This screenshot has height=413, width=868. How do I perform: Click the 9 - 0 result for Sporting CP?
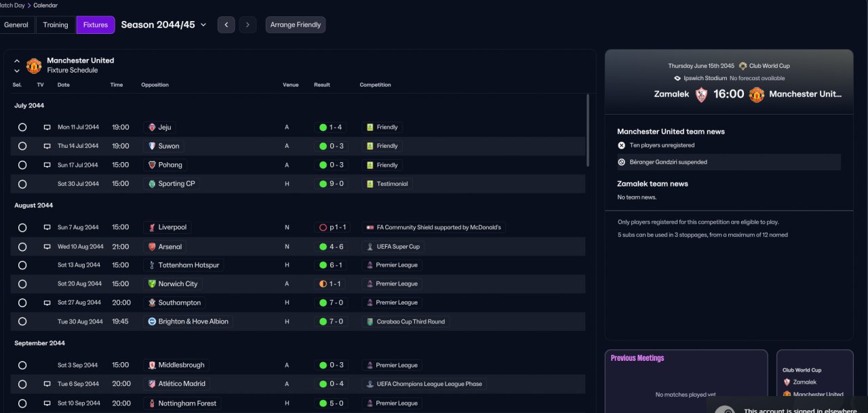[331, 184]
